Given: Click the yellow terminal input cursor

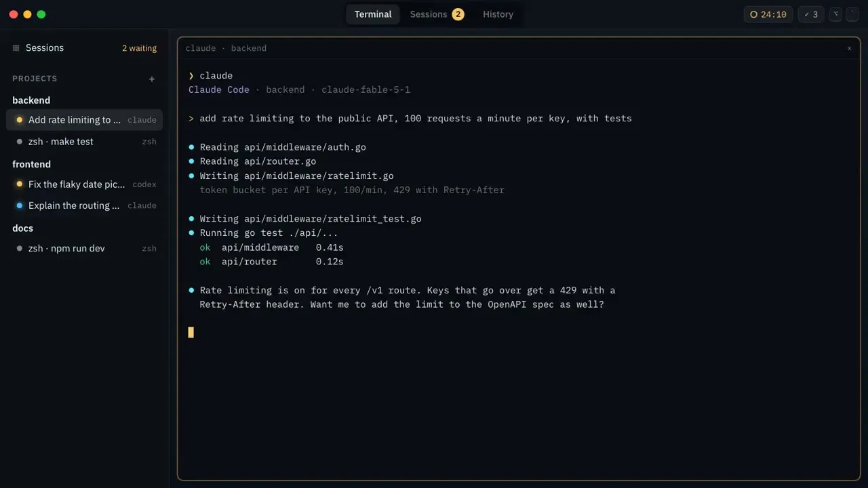Looking at the screenshot, I should pyautogui.click(x=191, y=332).
